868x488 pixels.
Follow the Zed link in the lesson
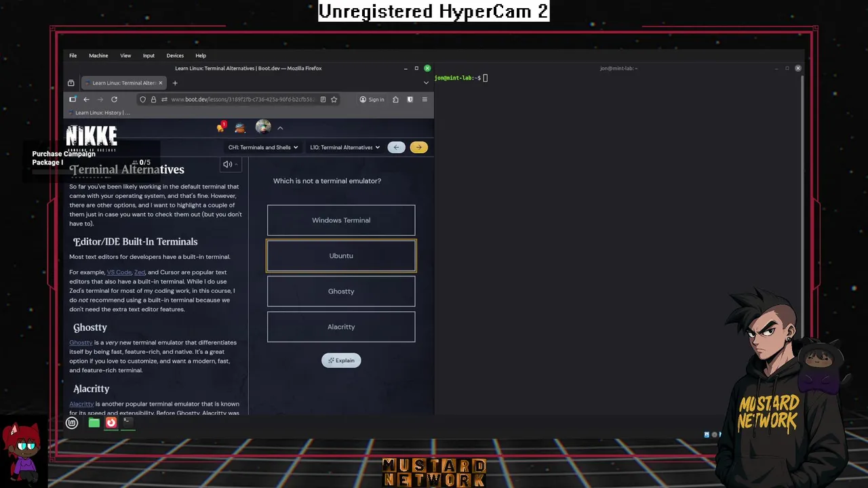point(140,272)
